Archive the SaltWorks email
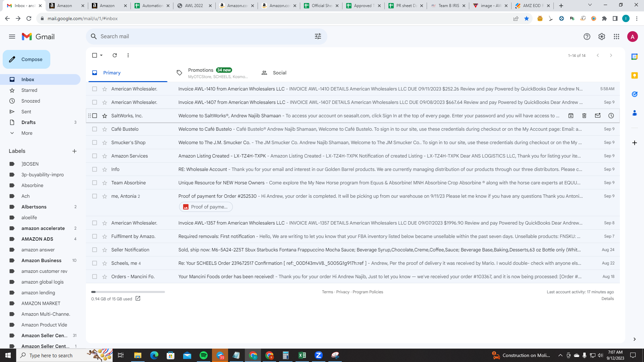The image size is (644, 362). coord(571,116)
